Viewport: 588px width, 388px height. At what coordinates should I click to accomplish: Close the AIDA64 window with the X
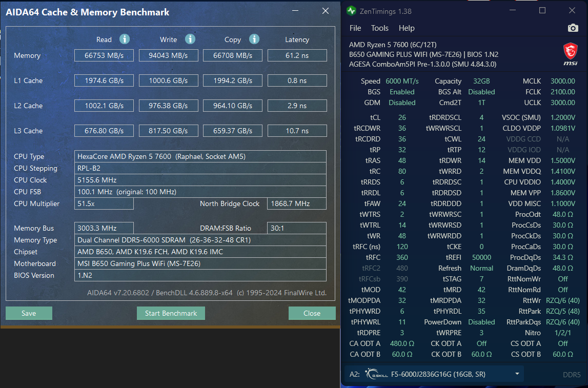pyautogui.click(x=326, y=11)
